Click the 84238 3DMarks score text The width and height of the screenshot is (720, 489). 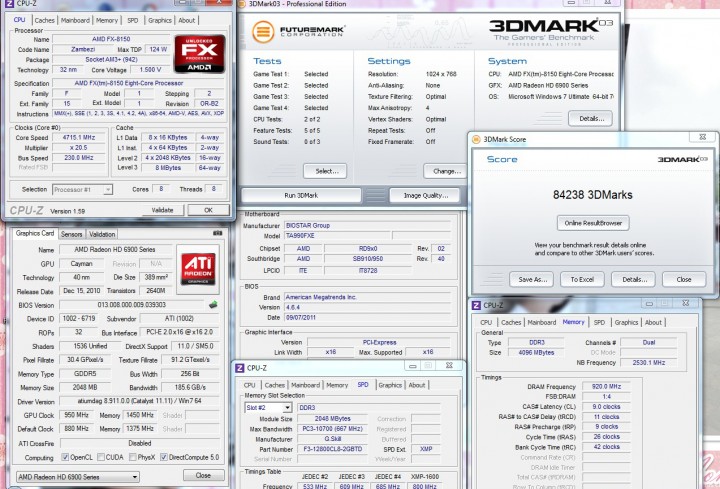point(593,195)
